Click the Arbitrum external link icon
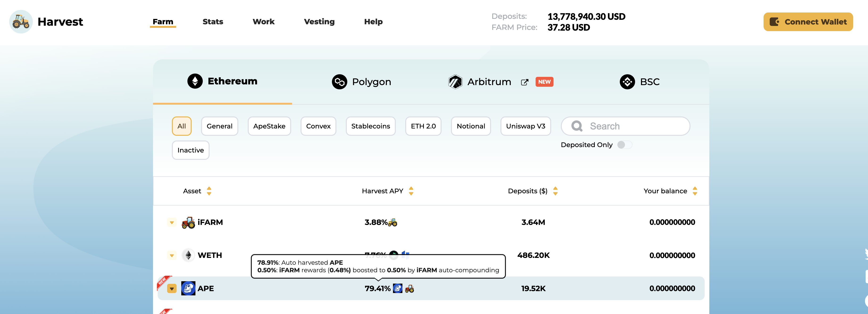The image size is (868, 314). point(524,82)
